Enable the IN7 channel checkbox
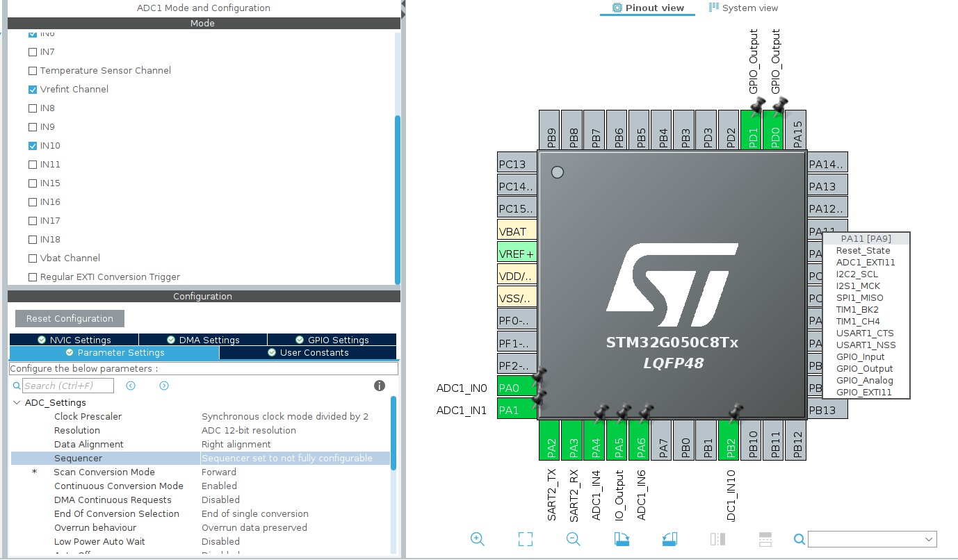The image size is (958, 560). (32, 51)
